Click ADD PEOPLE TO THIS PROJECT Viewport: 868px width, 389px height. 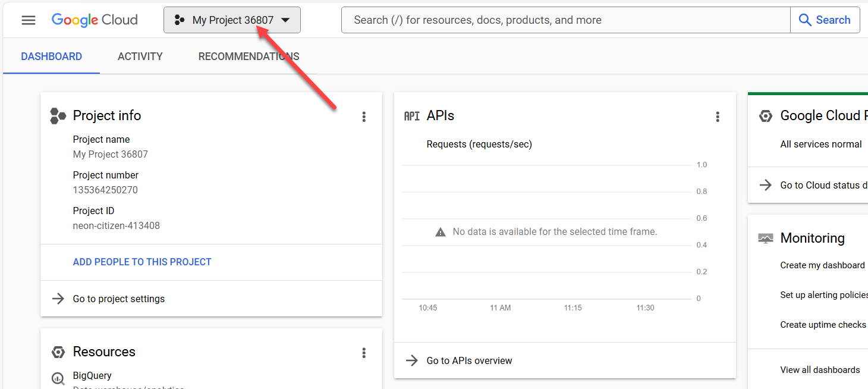coord(142,262)
